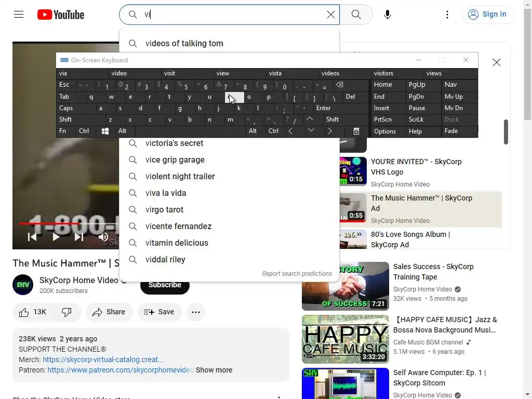
Task: Skip to next video in player
Action: tap(79, 237)
